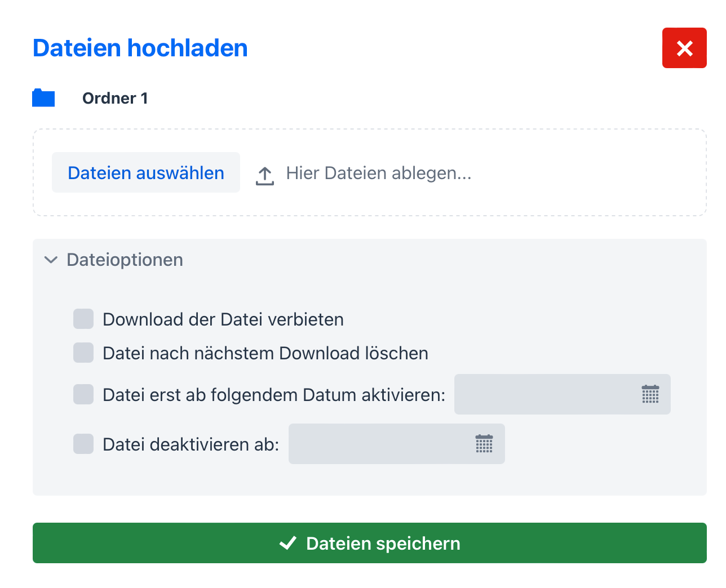Open calendar picker for activation date
This screenshot has height=588, width=726.
point(650,394)
